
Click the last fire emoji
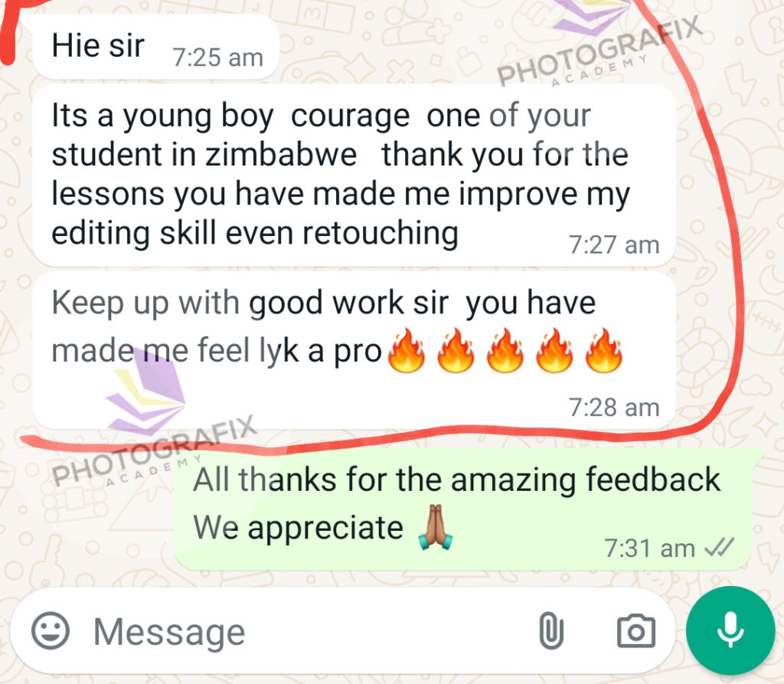[x=603, y=351]
